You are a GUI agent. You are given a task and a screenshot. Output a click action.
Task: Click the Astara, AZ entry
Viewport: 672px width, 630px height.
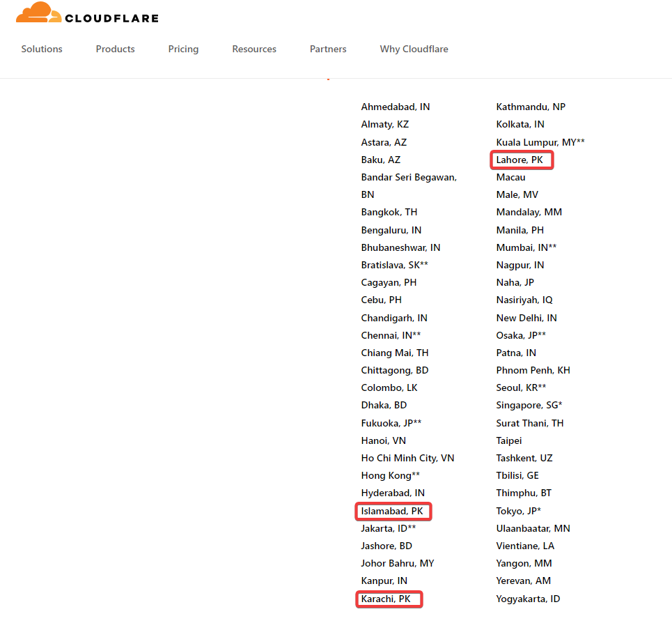point(384,142)
